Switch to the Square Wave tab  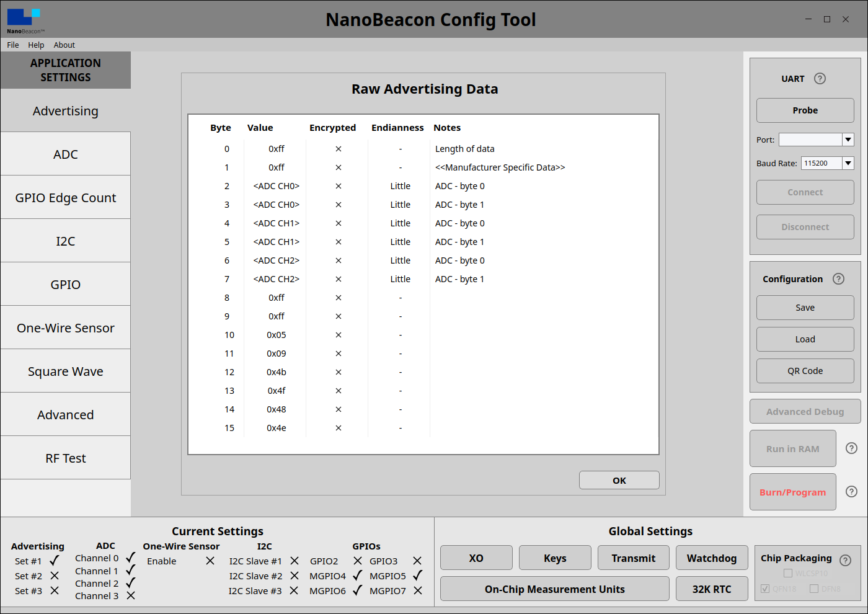[x=66, y=372]
